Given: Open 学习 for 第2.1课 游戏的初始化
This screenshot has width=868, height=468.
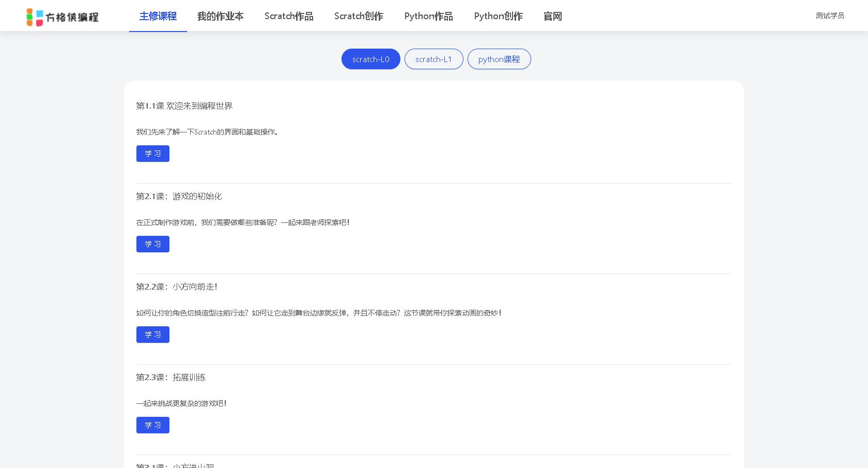Looking at the screenshot, I should 152,244.
